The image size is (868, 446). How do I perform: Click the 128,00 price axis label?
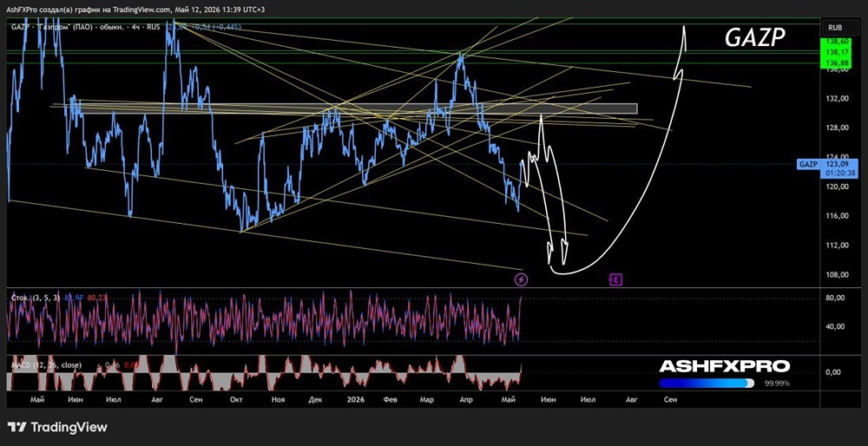click(838, 128)
